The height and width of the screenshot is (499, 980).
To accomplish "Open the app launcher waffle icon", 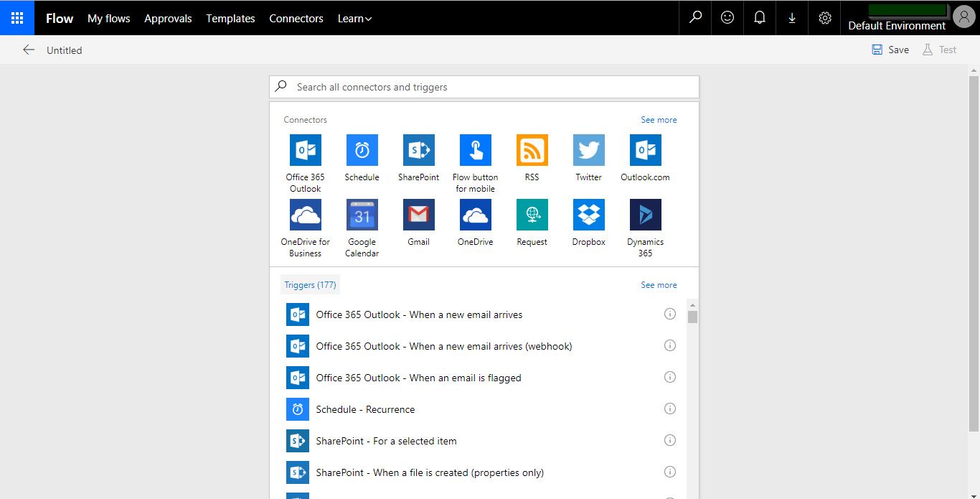I will pyautogui.click(x=17, y=18).
